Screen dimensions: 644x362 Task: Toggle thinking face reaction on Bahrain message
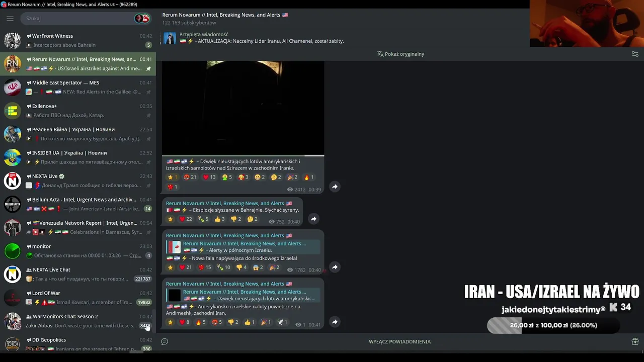(x=252, y=219)
